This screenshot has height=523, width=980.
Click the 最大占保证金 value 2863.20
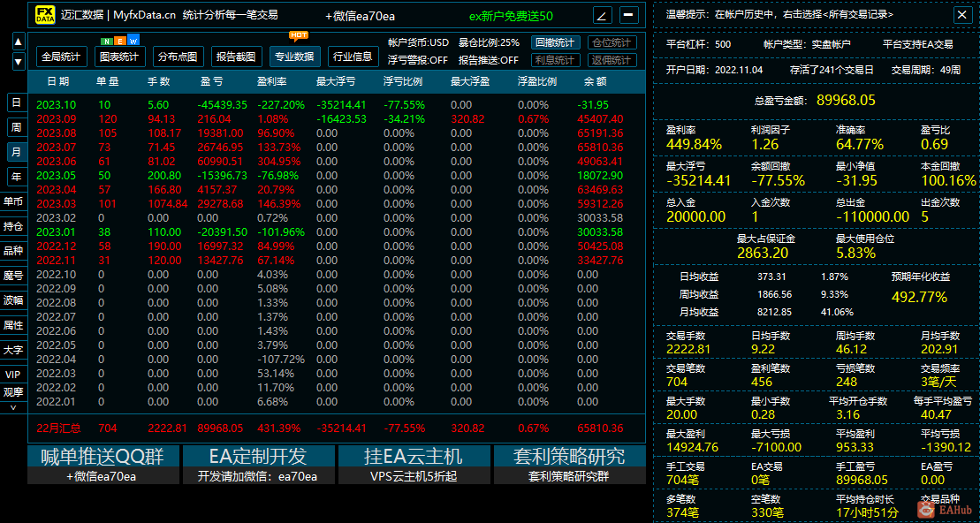(763, 253)
